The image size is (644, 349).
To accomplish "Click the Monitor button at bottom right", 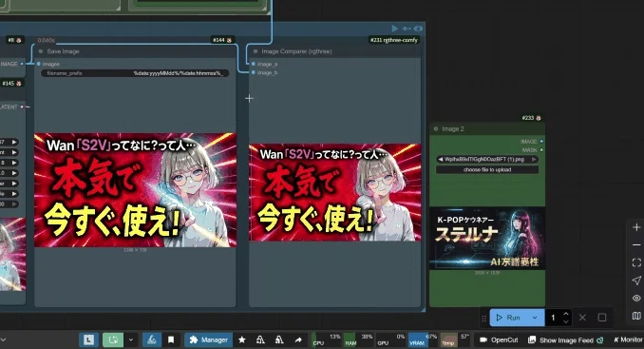I will 628,339.
